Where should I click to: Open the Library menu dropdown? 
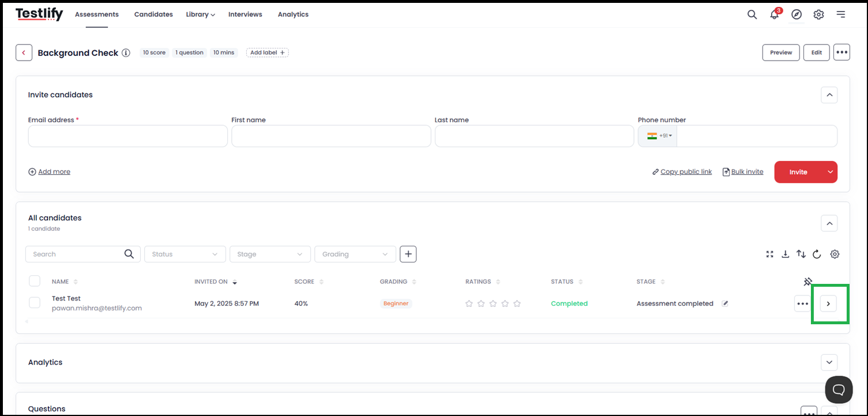point(200,14)
